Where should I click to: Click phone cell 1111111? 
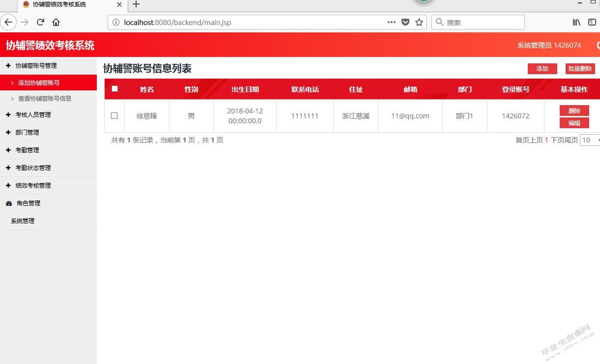(305, 116)
